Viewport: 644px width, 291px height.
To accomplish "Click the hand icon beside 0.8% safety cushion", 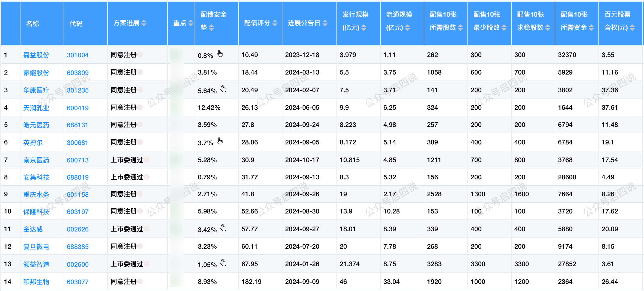I will click(x=220, y=54).
